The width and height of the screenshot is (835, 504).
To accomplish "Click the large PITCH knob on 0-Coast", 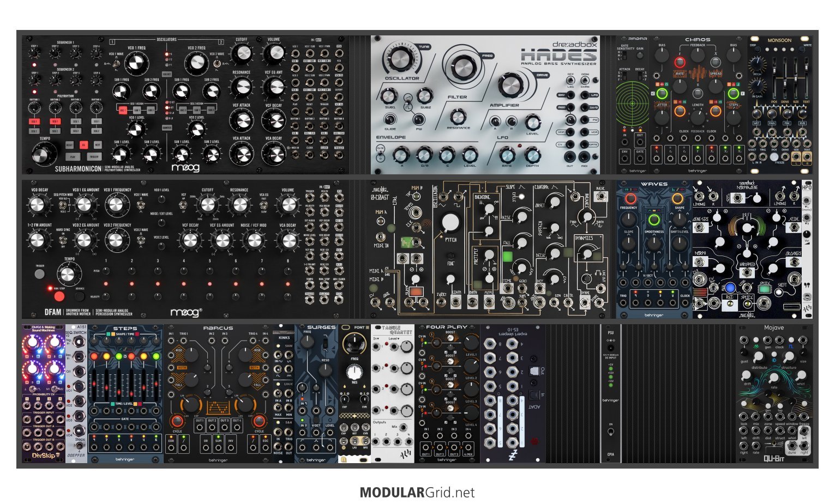I will pyautogui.click(x=450, y=222).
